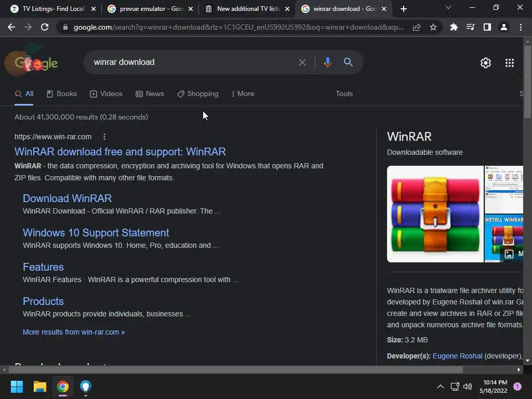The image size is (532, 399).
Task: Click the address bar URL
Action: click(238, 27)
